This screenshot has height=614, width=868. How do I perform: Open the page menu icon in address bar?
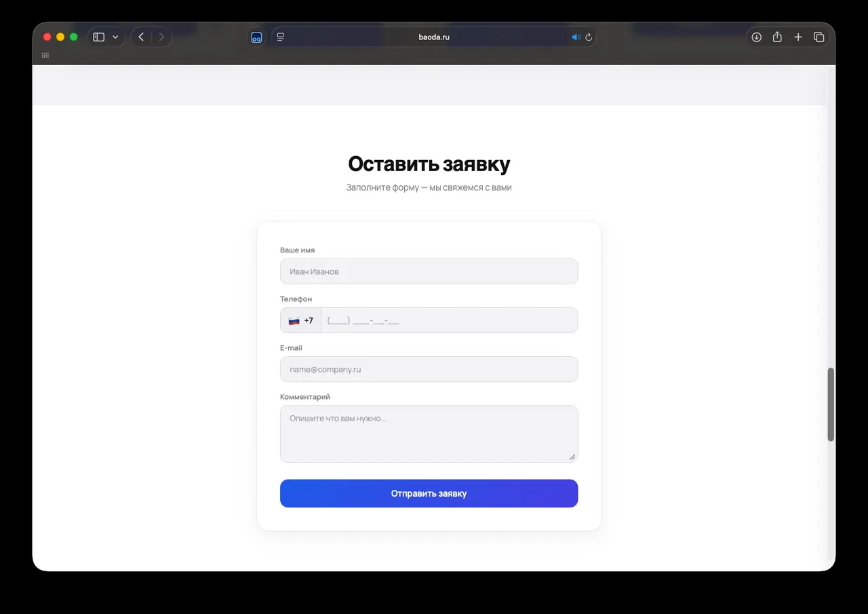[280, 37]
